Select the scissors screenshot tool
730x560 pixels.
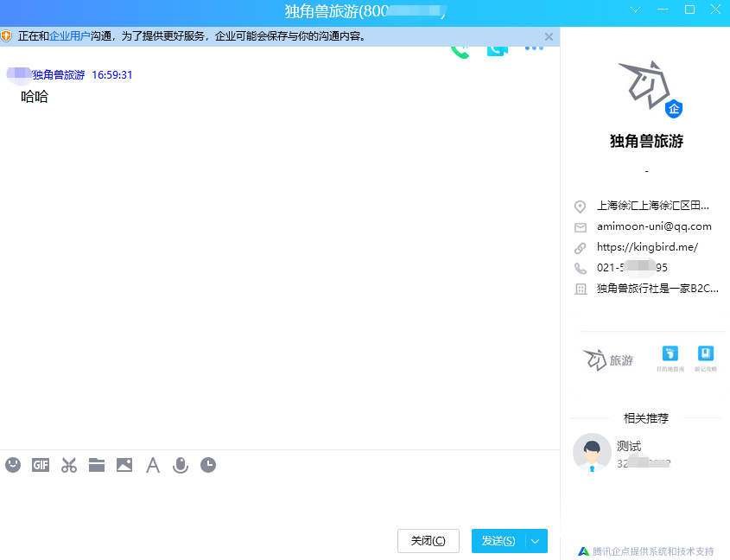69,465
